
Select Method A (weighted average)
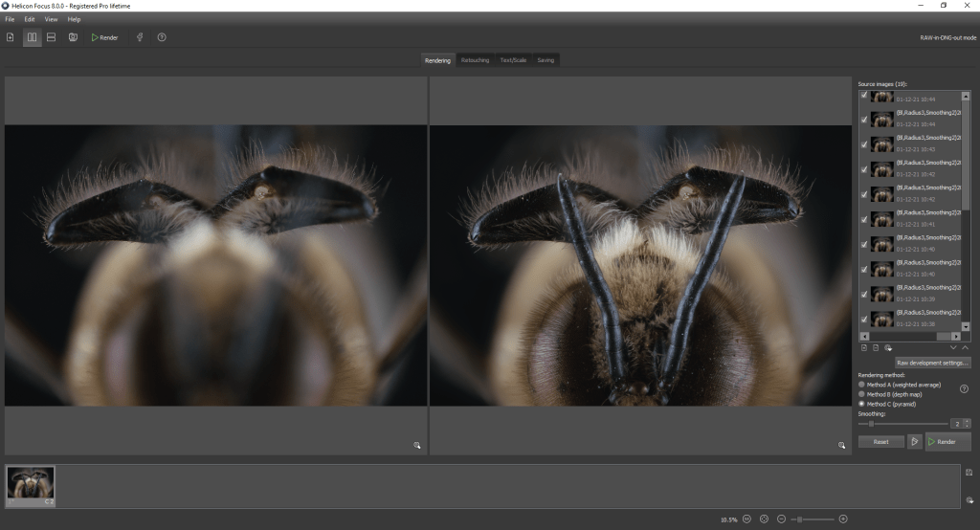(x=862, y=385)
